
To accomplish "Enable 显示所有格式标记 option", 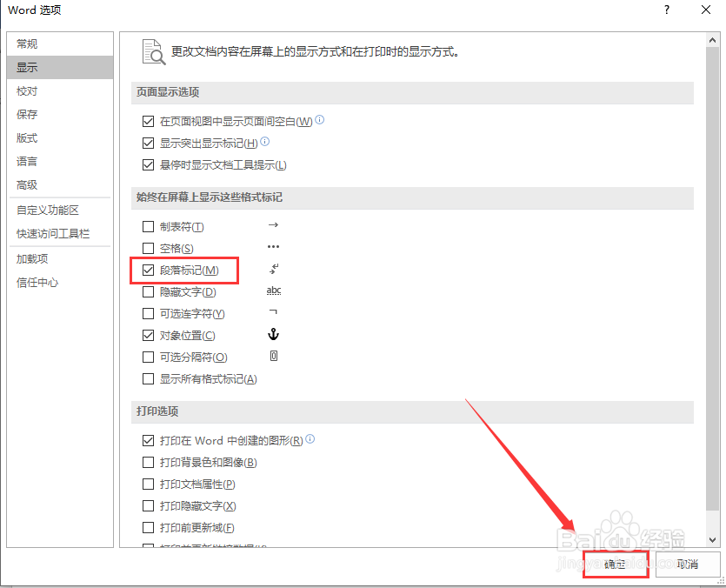I will (x=149, y=378).
